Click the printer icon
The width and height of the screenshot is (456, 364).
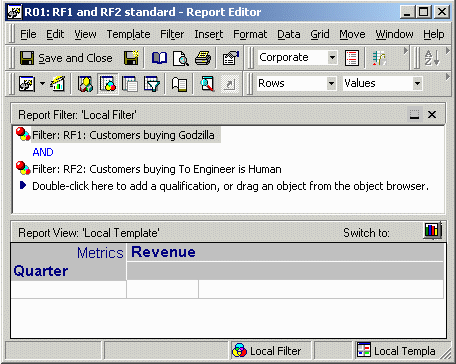pos(203,58)
